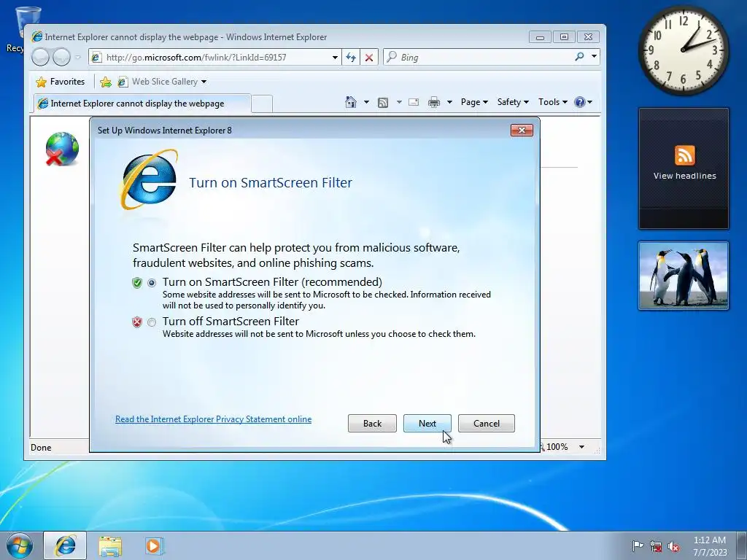The image size is (747, 560).
Task: Click the red shield icon
Action: (x=137, y=322)
